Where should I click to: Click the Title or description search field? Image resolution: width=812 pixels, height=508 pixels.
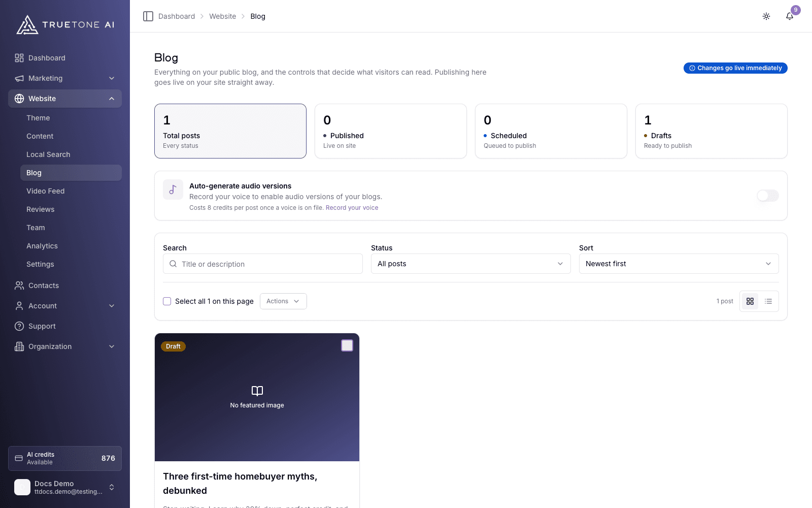(263, 264)
